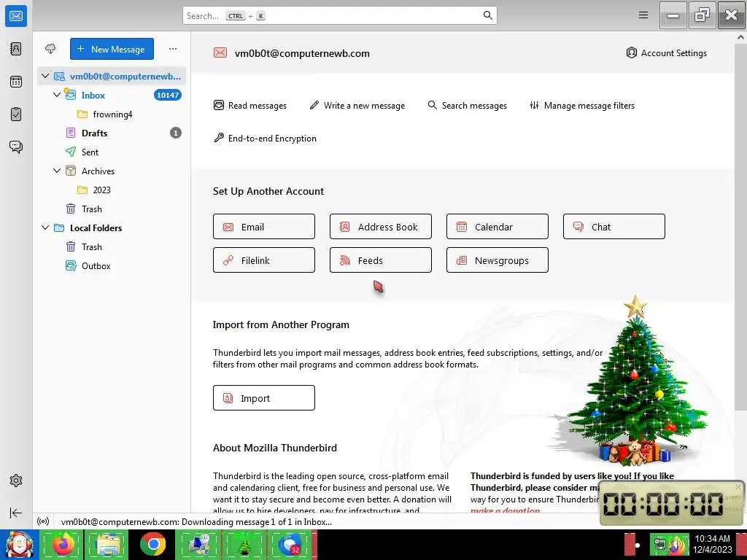Open File Explorer from the taskbar
747x560 pixels.
108,544
